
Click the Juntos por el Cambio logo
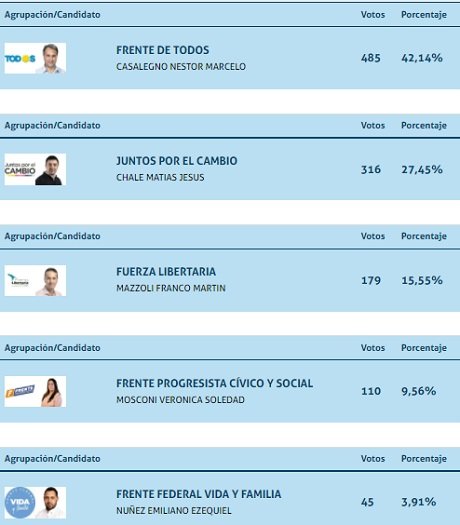[x=20, y=169]
